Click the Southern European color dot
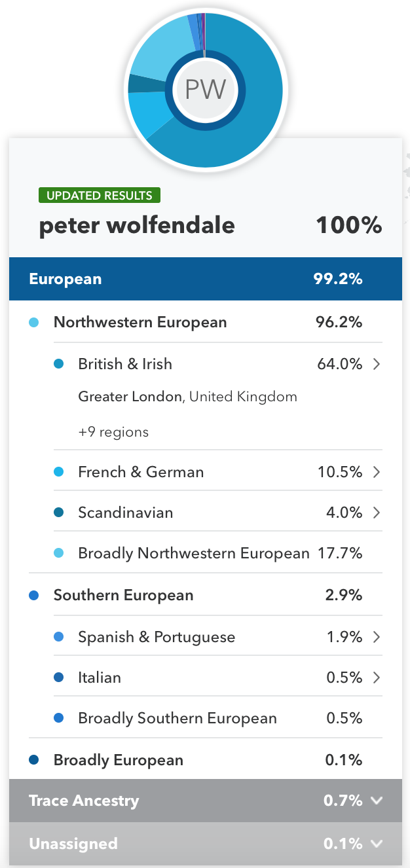 [34, 596]
